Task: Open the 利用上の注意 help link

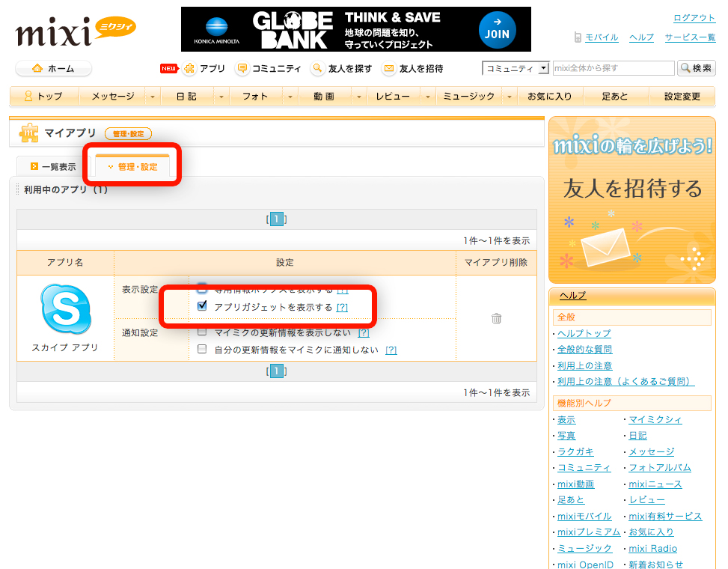Action: coord(584,365)
